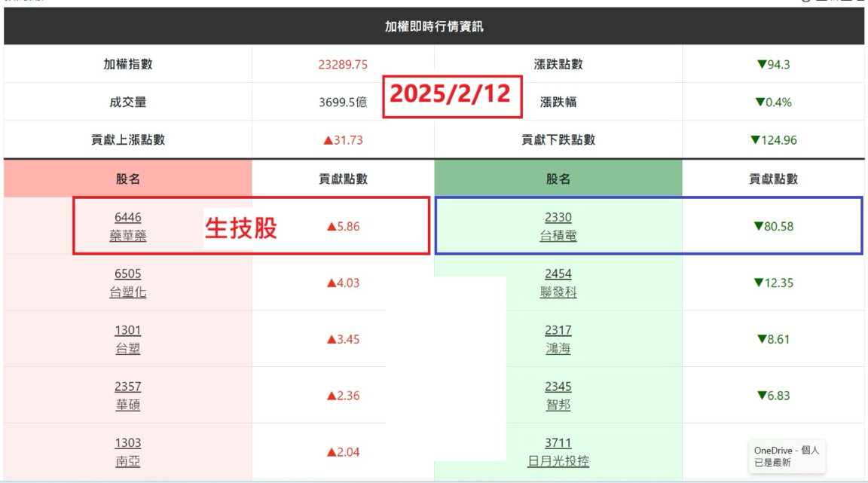Open the 2330 台積電 stock link
The image size is (868, 483).
(x=558, y=226)
